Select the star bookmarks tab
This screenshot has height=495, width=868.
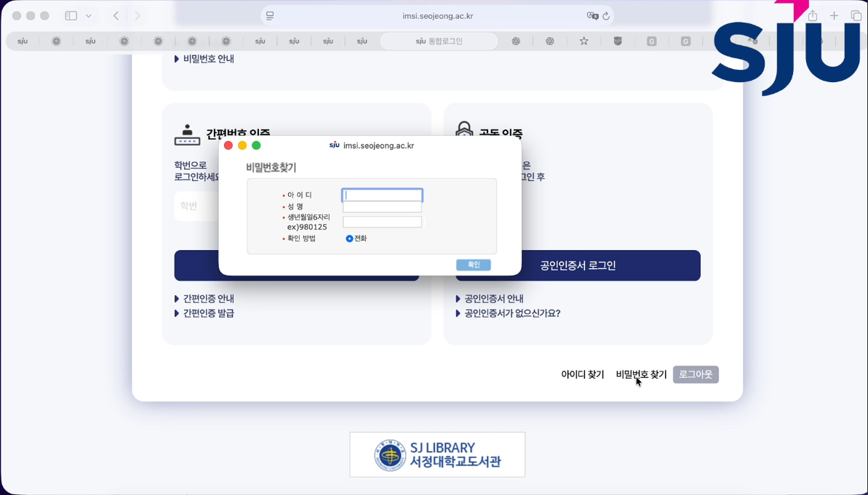(x=584, y=41)
